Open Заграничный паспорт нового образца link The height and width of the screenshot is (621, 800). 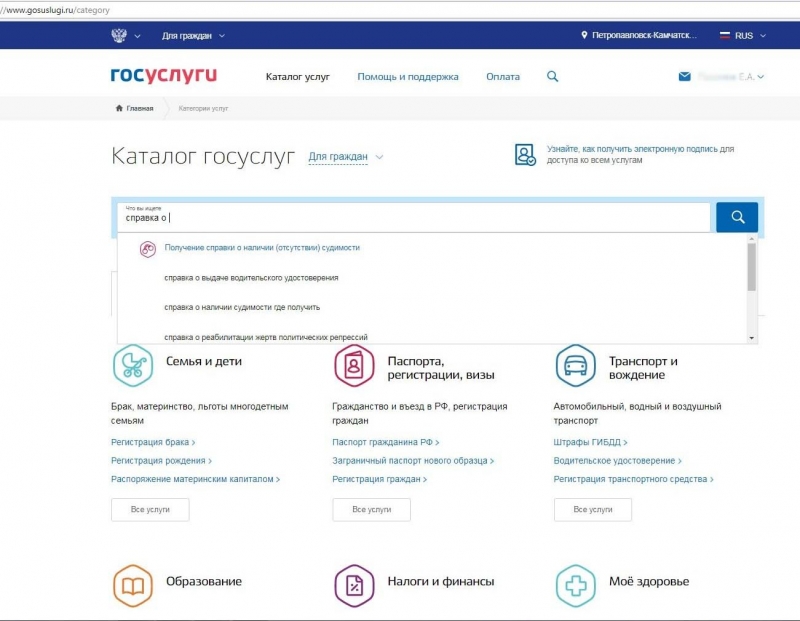click(x=413, y=460)
